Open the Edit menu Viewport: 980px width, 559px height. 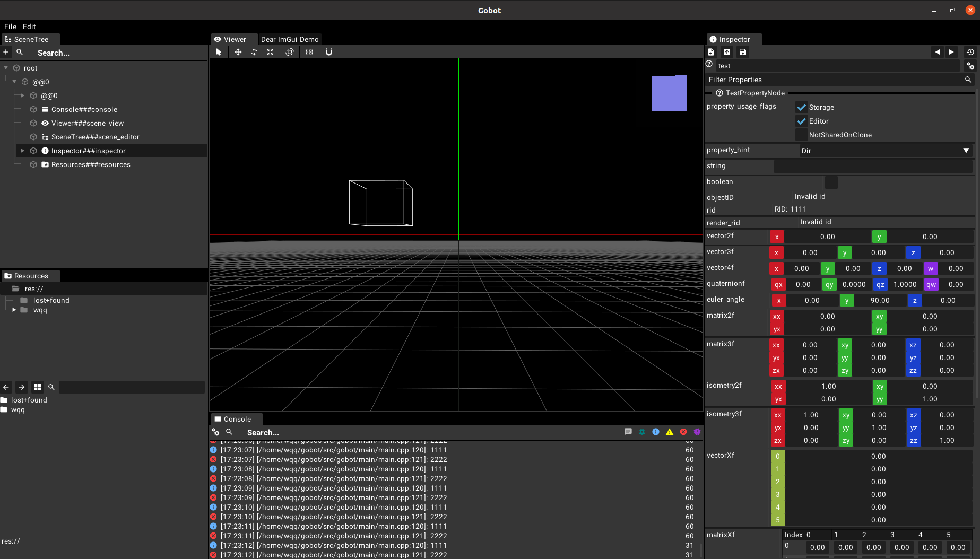[29, 27]
